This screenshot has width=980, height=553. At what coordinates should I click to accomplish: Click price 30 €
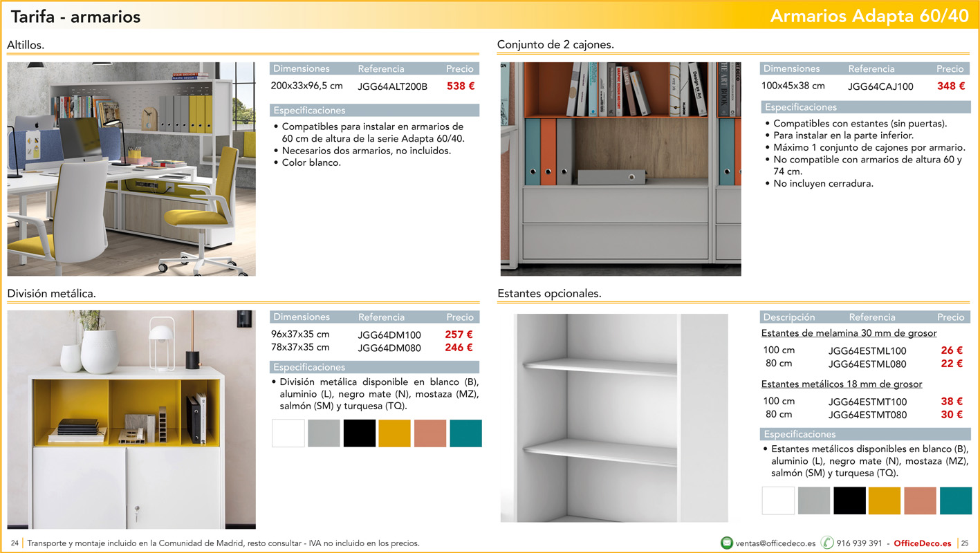tap(952, 414)
